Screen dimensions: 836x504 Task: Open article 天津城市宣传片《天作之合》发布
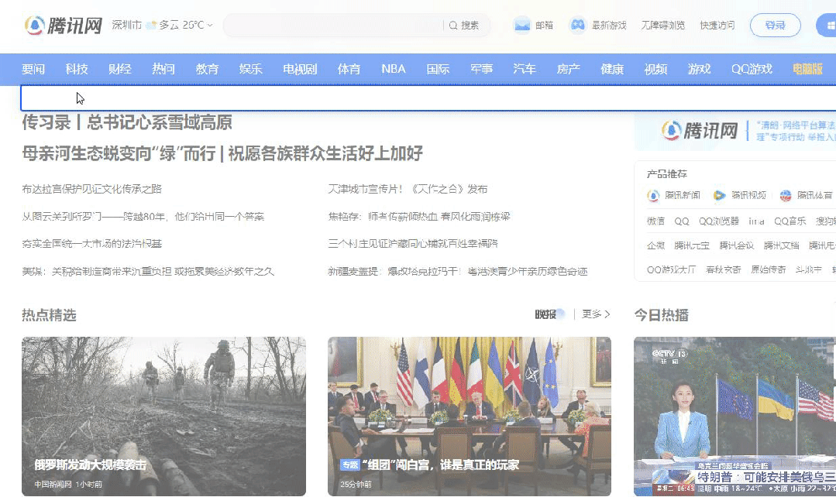pyautogui.click(x=408, y=189)
